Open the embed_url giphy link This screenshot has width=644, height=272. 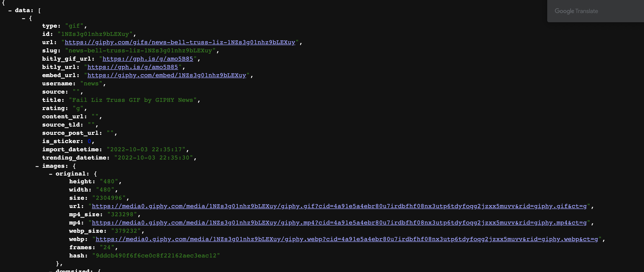(167, 75)
